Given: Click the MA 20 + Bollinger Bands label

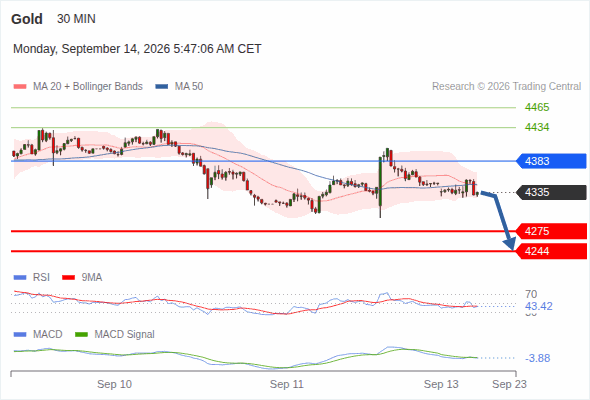Looking at the screenshot, I should 88,87.
